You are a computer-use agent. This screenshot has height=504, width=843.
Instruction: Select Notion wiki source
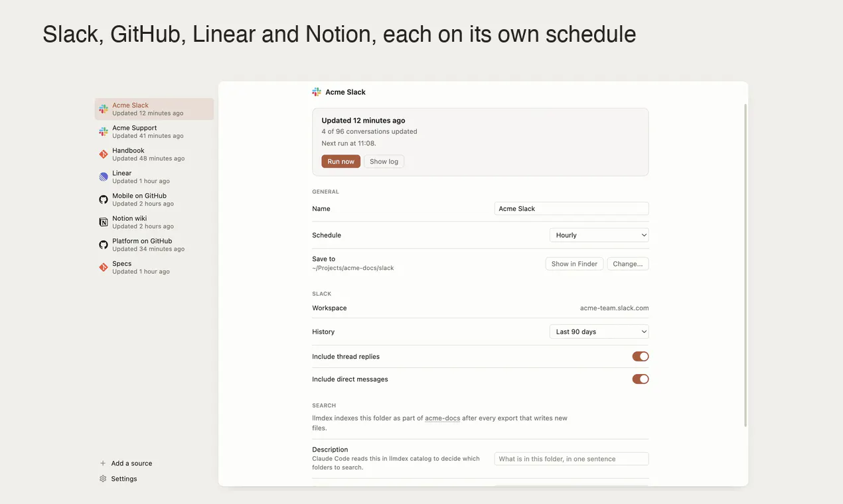coord(154,221)
